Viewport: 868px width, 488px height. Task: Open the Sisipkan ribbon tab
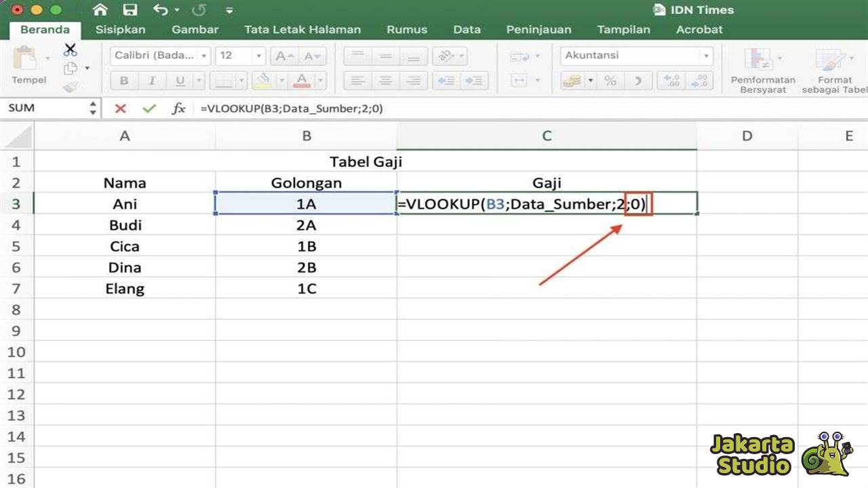point(120,30)
